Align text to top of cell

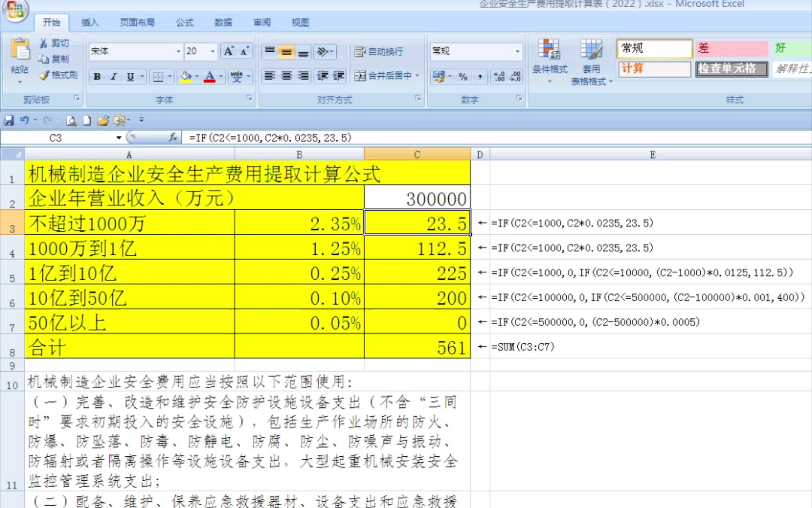coord(269,51)
